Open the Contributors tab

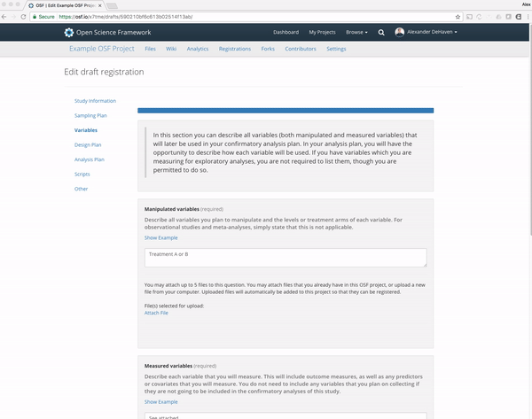301,49
